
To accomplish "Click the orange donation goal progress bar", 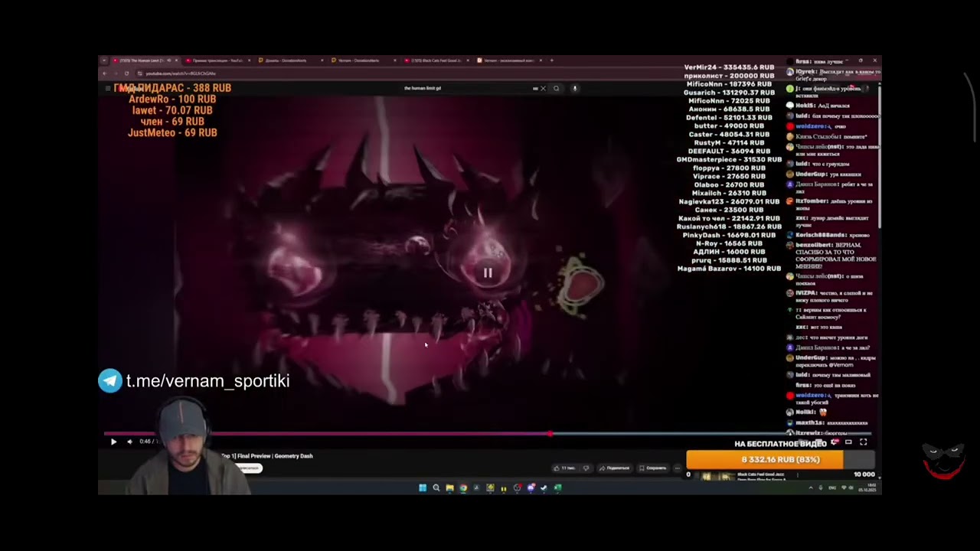I will 780,459.
